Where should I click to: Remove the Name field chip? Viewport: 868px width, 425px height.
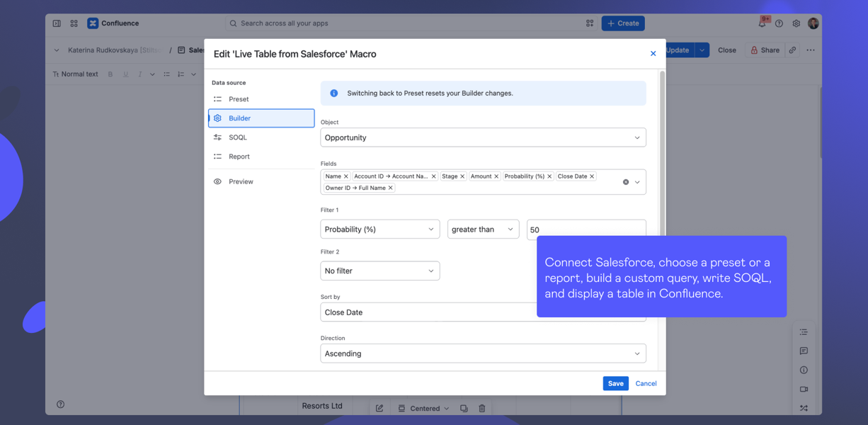pos(346,176)
